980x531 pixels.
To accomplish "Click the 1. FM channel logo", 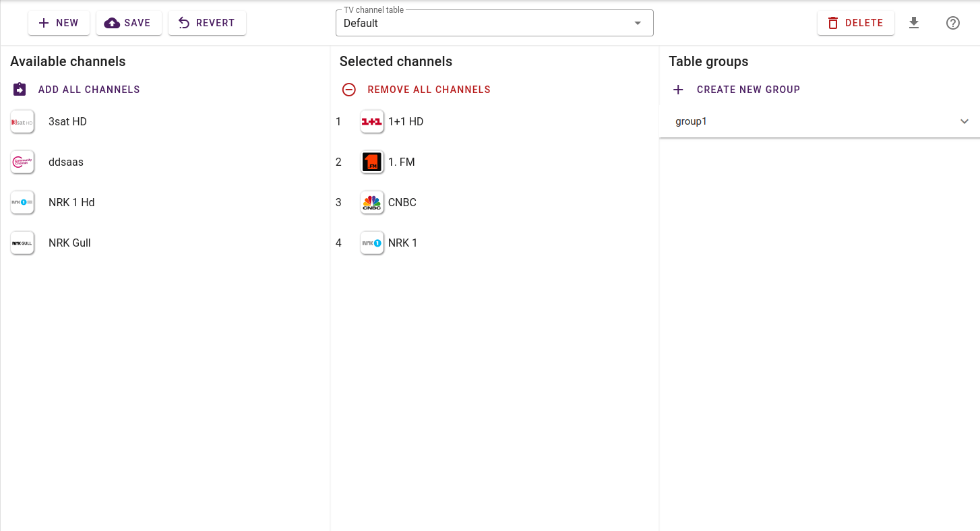I will 372,162.
